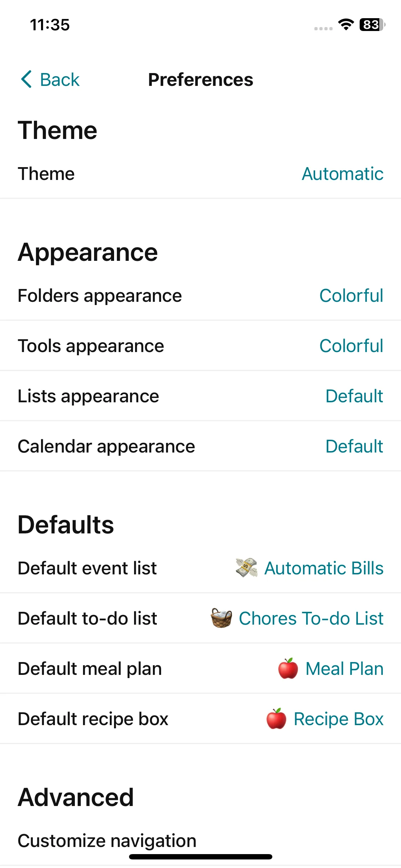The image size is (401, 868).
Task: Change Tools appearance Colorful value
Action: point(351,346)
